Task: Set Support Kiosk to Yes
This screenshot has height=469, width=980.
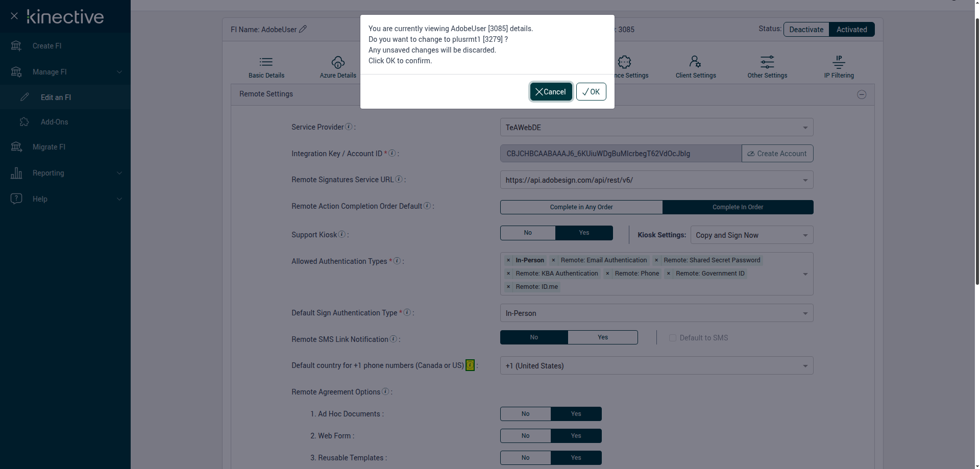Action: point(584,233)
